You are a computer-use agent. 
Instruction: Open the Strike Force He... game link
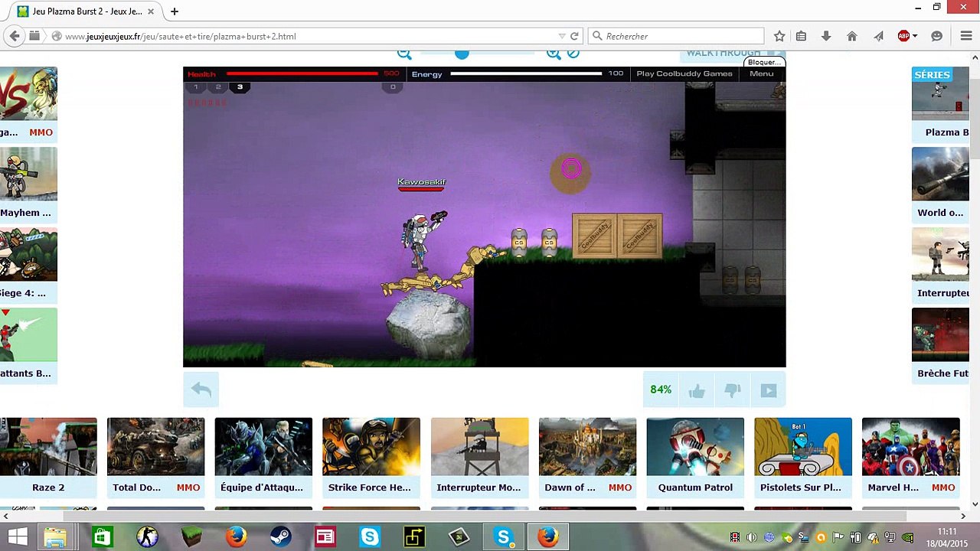point(370,487)
